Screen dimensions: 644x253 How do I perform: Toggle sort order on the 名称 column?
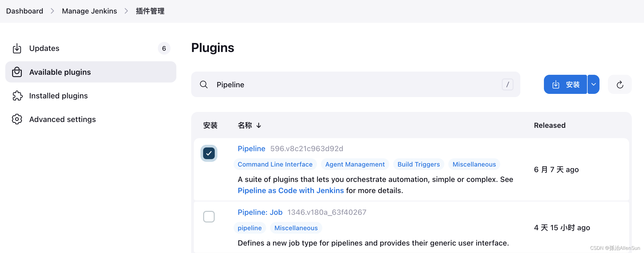249,125
